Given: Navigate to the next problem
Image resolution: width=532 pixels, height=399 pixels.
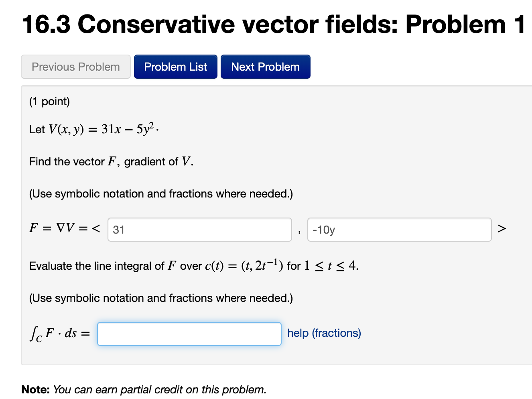Looking at the screenshot, I should (265, 66).
